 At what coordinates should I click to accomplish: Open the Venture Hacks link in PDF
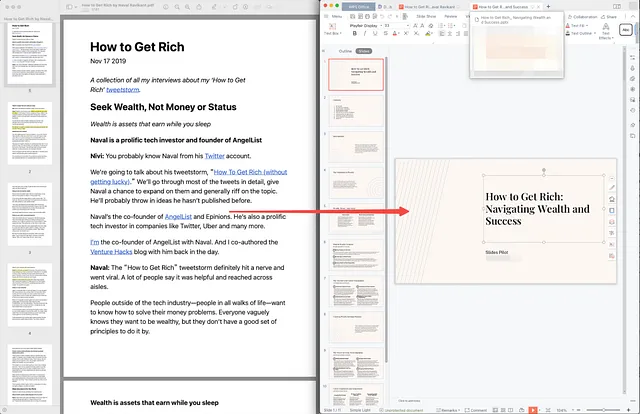tap(111, 252)
